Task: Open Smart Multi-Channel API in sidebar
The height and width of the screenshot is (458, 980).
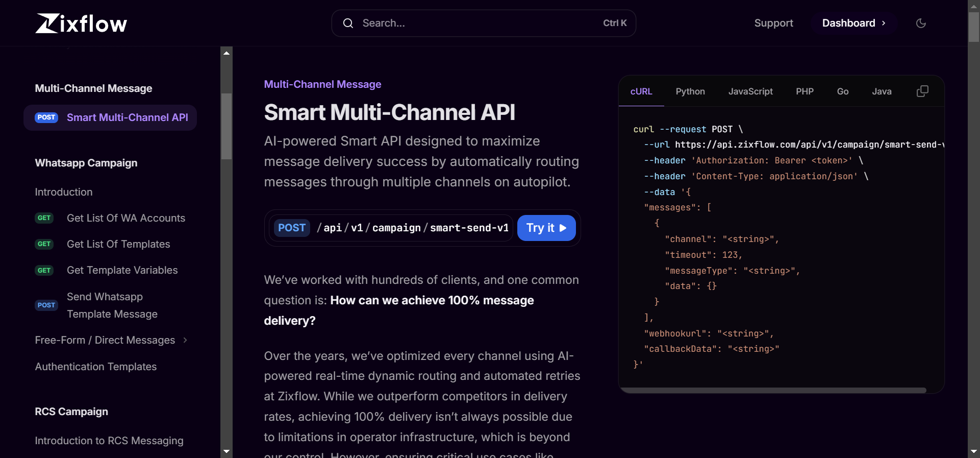Action: 110,117
